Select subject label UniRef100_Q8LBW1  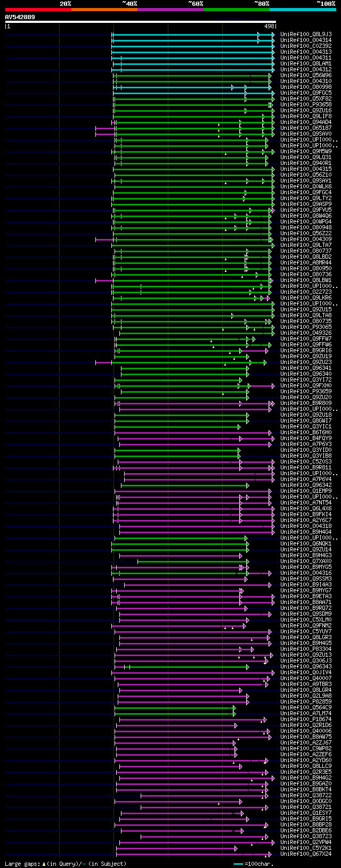click(306, 280)
